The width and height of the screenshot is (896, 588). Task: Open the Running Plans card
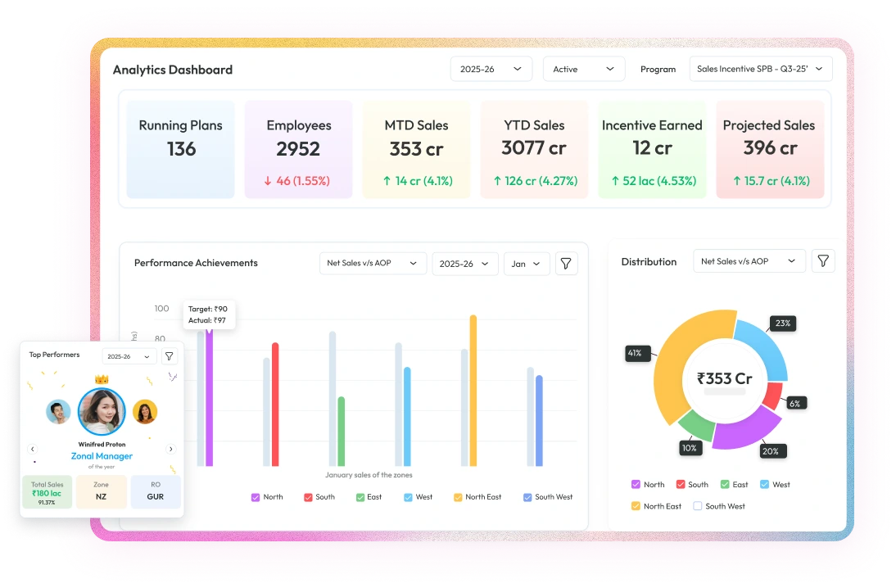[x=180, y=150]
